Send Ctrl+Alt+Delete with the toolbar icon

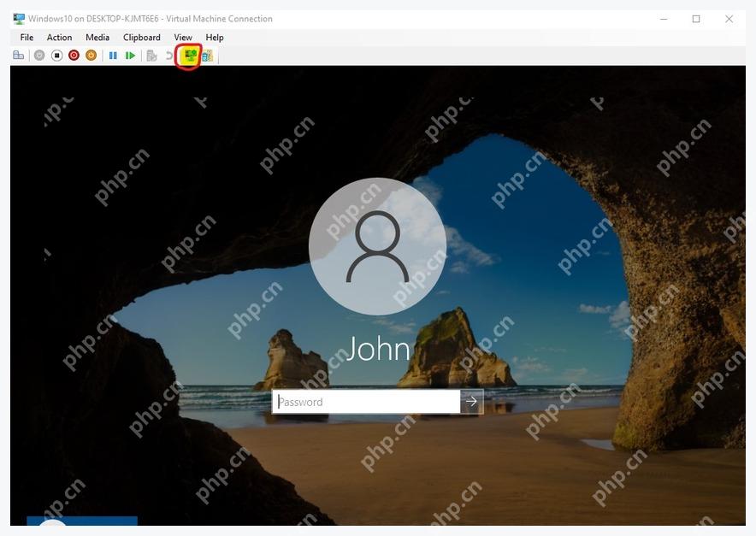[x=18, y=56]
